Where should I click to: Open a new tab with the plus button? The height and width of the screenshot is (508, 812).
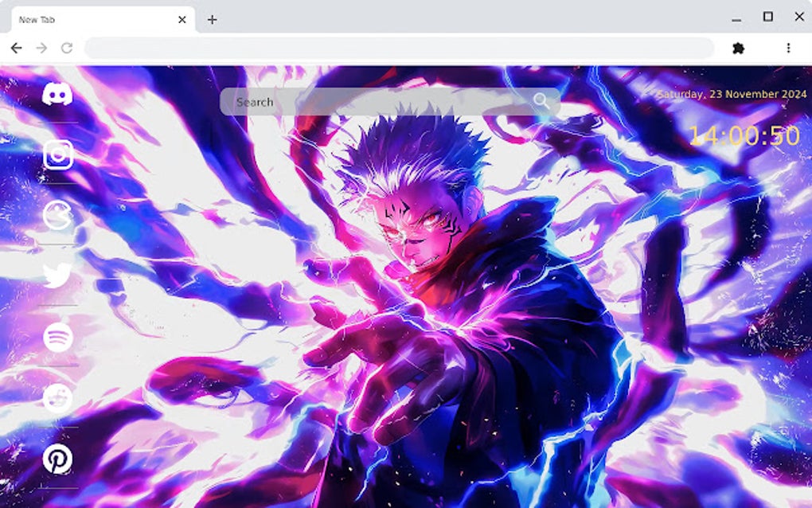(x=212, y=19)
